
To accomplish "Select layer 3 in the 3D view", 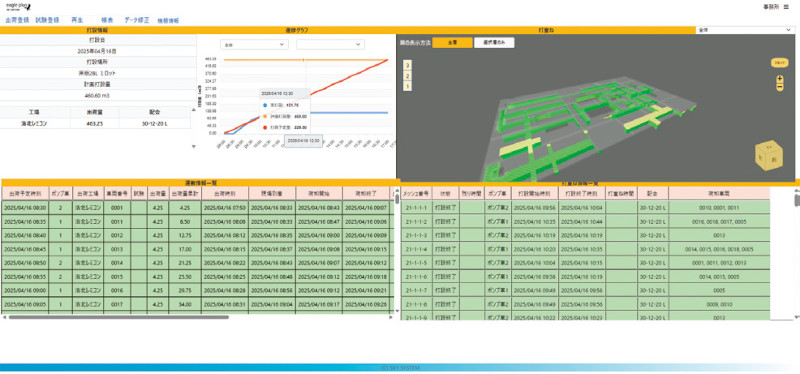I will click(407, 65).
